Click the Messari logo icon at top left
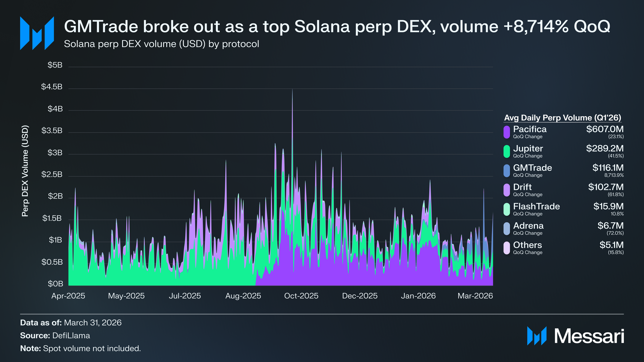 pos(37,33)
